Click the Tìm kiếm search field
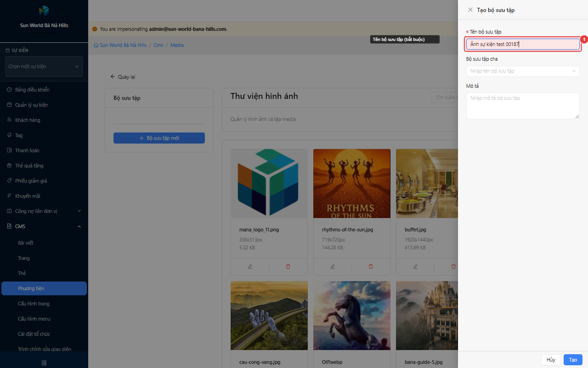This screenshot has height=368, width=588. click(x=445, y=98)
